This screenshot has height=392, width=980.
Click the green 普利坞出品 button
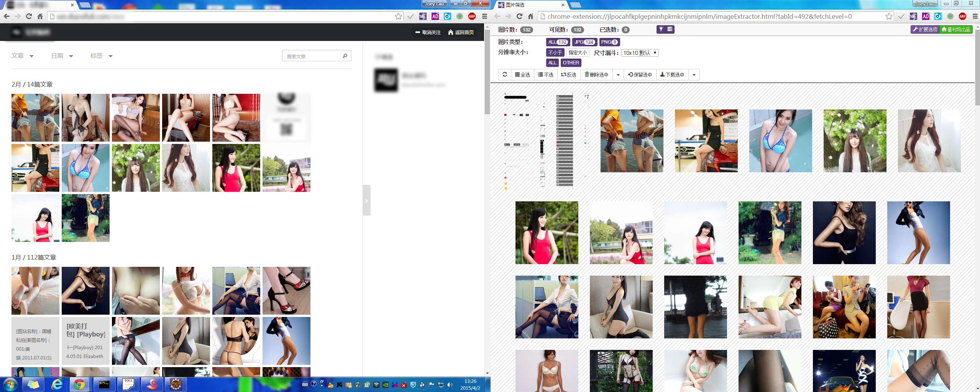tap(956, 29)
